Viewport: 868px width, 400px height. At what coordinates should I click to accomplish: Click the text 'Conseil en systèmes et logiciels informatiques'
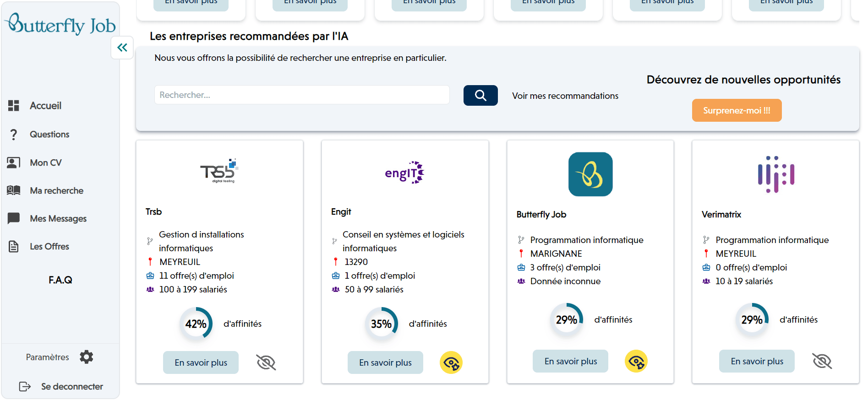404,241
